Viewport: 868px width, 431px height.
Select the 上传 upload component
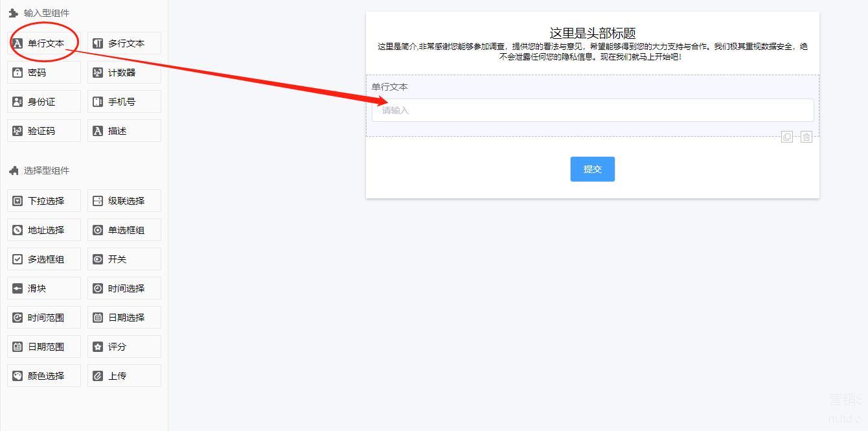point(124,376)
